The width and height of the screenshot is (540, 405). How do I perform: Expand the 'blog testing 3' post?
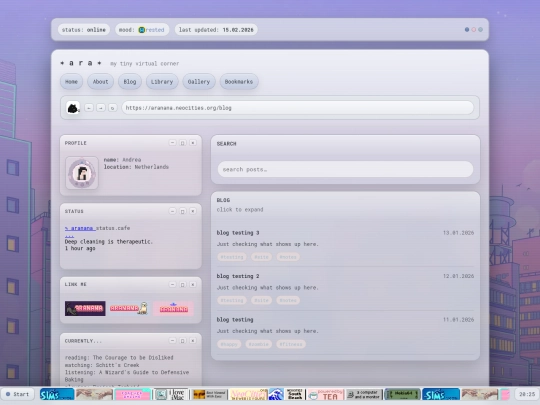[x=238, y=233]
